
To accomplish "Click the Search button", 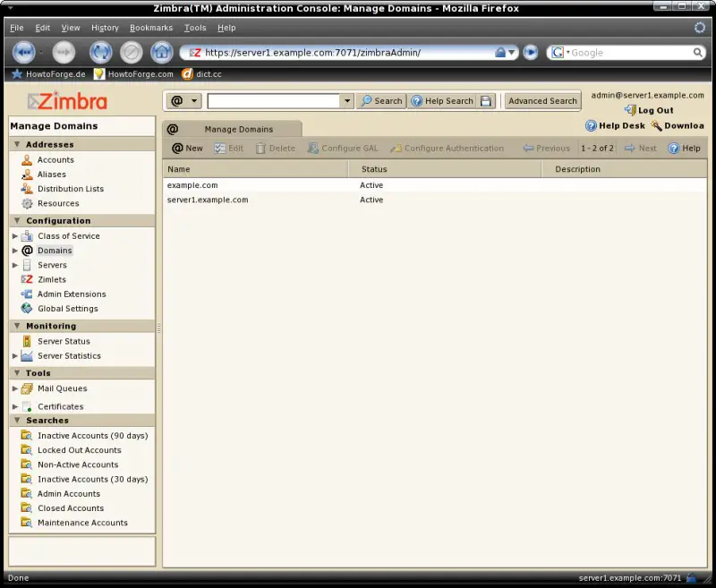I will coord(382,101).
